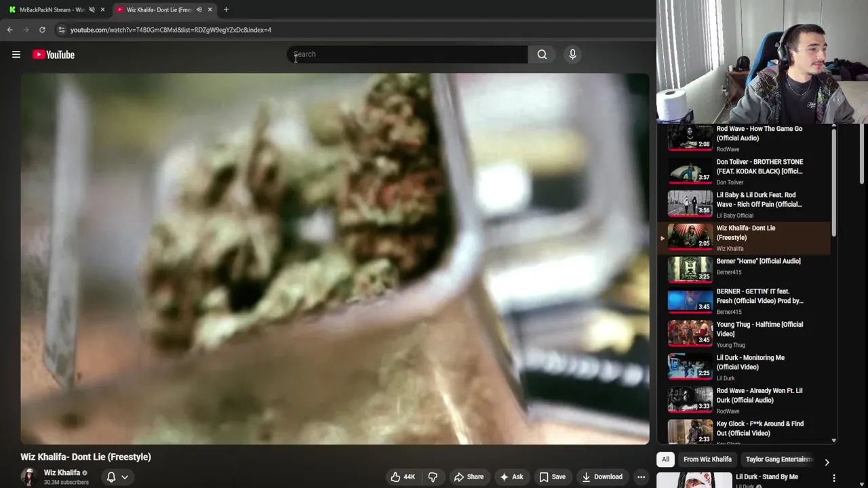Play Berner Home Official Audio thumbnail
Image resolution: width=868 pixels, height=488 pixels.
pos(690,269)
